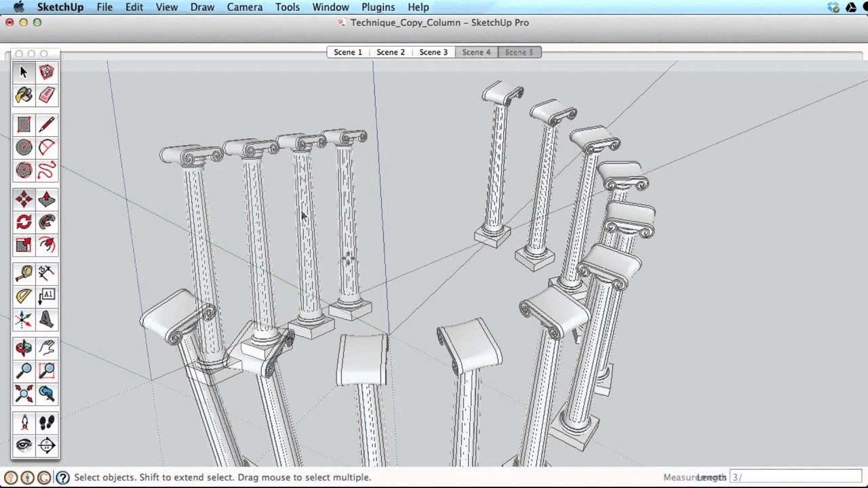
Task: Open the Apple menu
Action: pos(18,7)
